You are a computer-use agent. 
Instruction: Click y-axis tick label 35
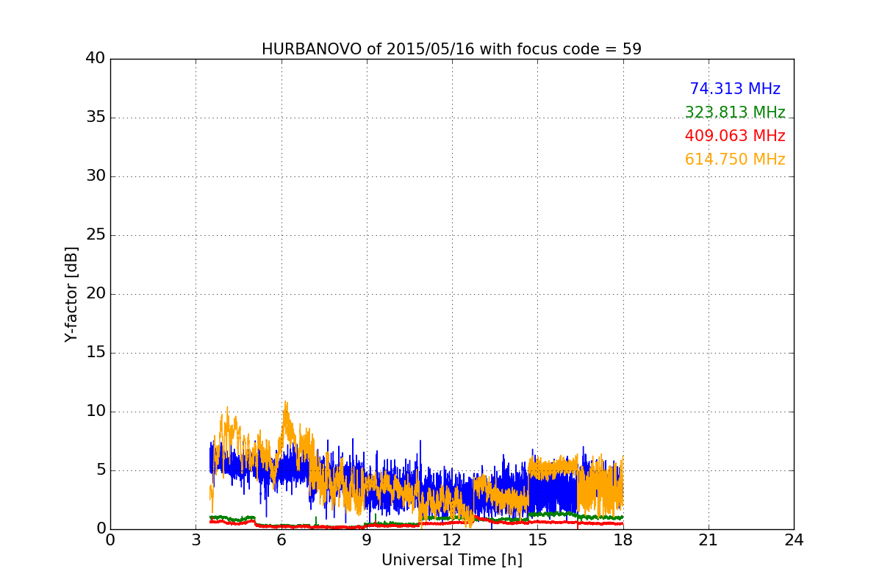[95, 118]
